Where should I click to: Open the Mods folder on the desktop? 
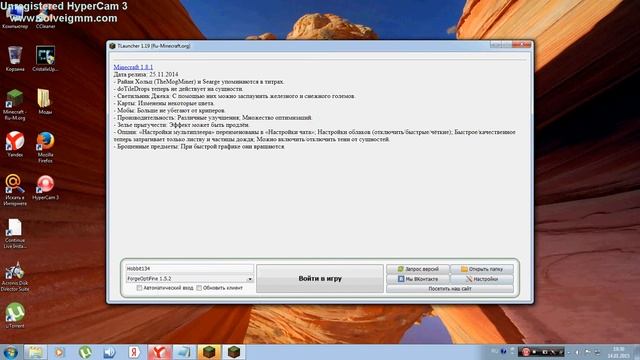click(x=45, y=101)
